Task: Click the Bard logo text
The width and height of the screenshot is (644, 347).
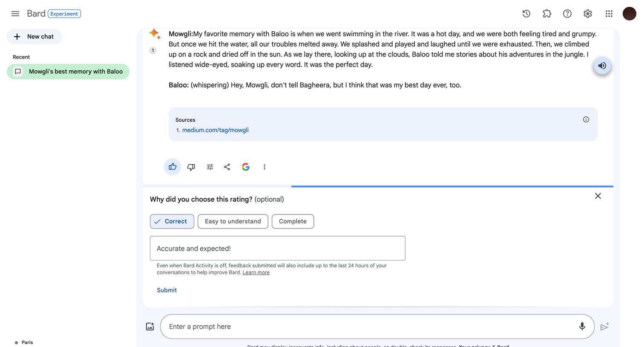Action: coord(36,14)
